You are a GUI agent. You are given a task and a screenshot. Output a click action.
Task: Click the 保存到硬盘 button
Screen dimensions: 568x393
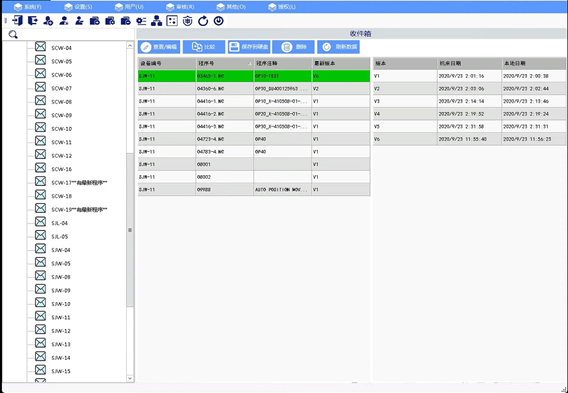(249, 47)
